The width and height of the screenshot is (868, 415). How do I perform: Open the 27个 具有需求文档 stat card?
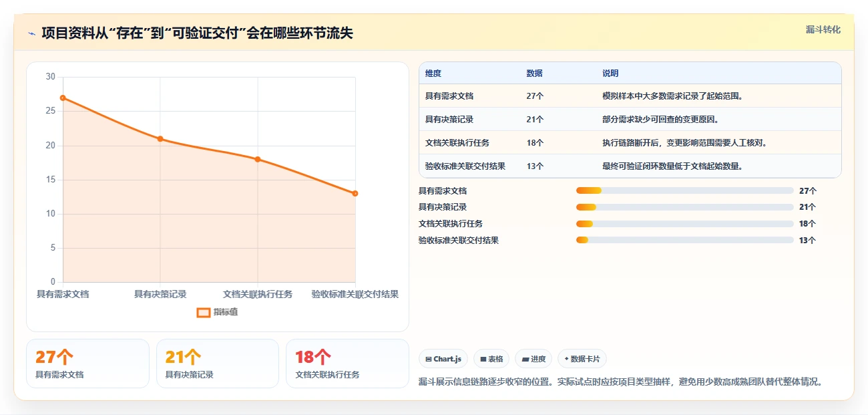click(87, 364)
